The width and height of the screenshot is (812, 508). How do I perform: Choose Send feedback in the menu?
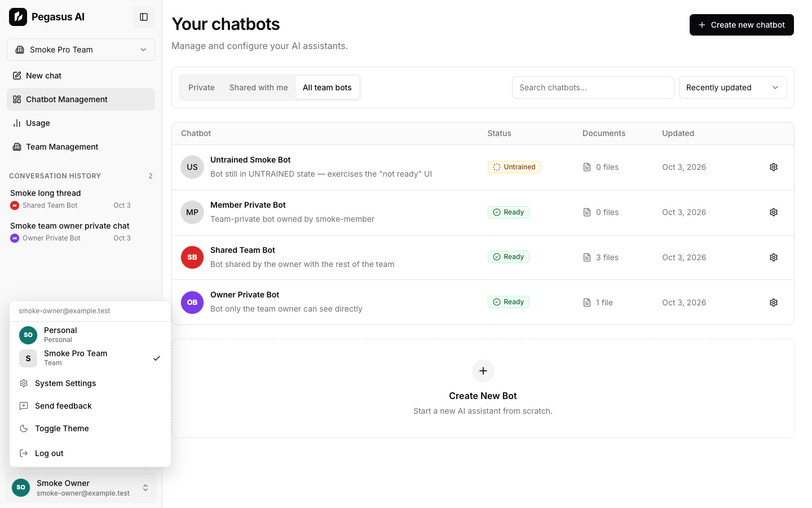(x=90, y=406)
